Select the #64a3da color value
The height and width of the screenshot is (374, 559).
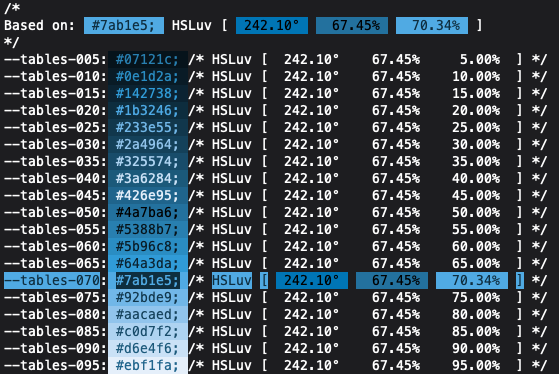148,263
